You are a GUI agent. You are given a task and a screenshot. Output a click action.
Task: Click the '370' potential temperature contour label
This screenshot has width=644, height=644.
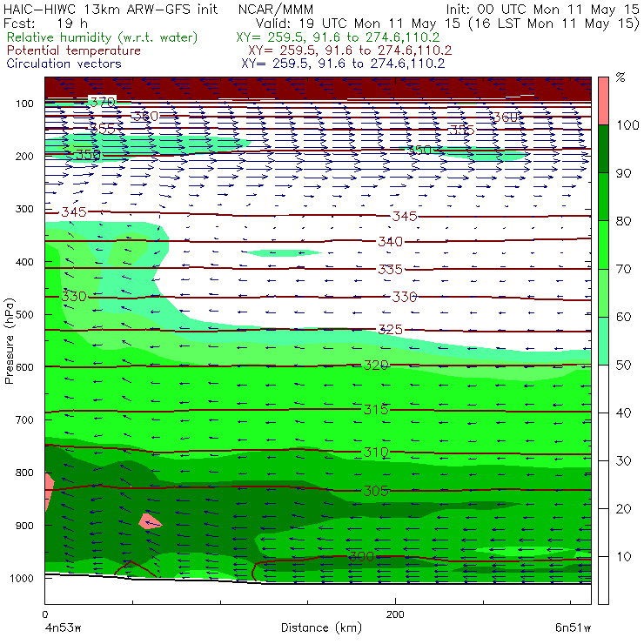(x=103, y=102)
